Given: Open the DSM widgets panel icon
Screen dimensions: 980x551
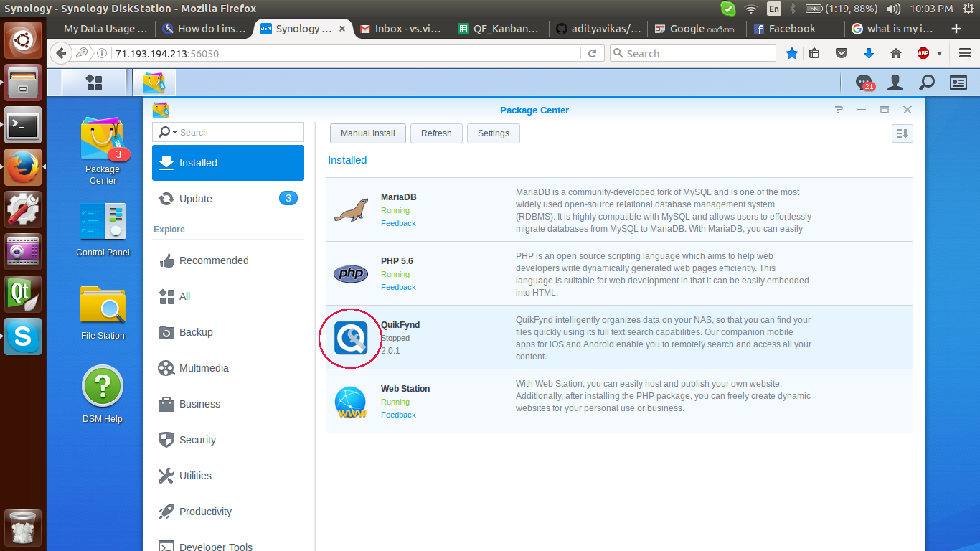Looking at the screenshot, I should point(958,83).
